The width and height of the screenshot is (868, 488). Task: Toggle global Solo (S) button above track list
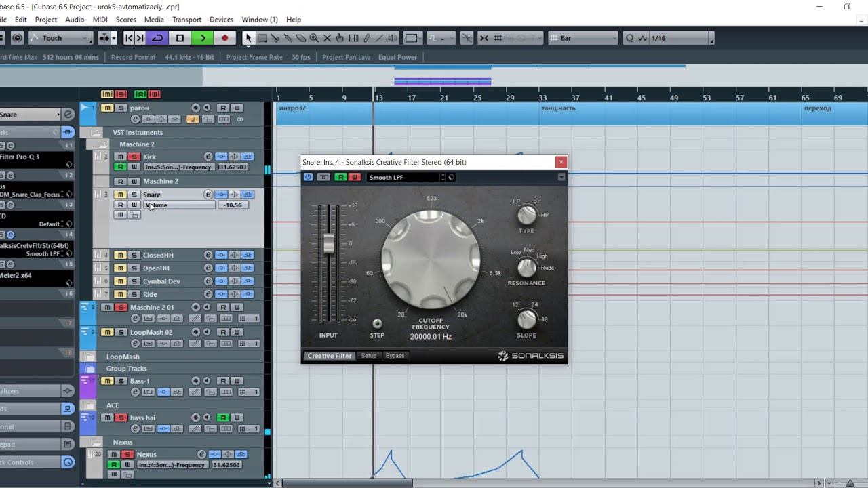[121, 94]
